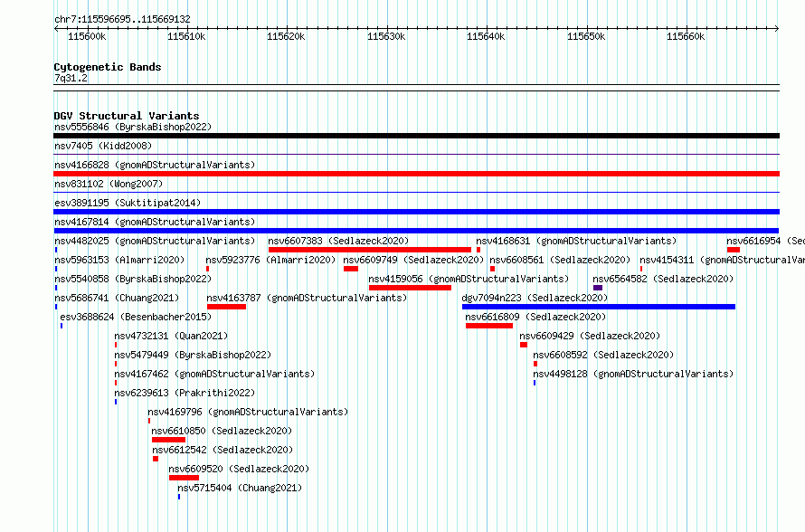Select the 7q31.2 cytogenetic band label

[71, 78]
